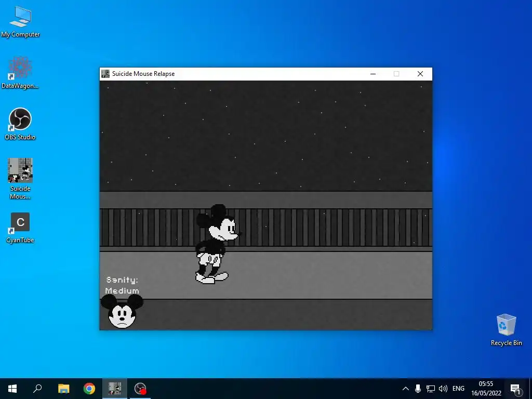This screenshot has width=532, height=399.
Task: Select the OBS Studio desktop shortcut
Action: point(20,124)
